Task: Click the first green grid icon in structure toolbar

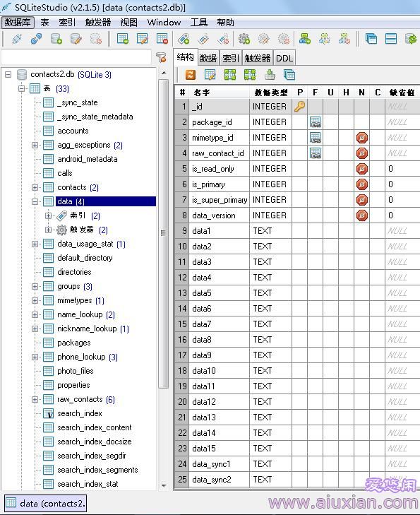Action: point(230,75)
